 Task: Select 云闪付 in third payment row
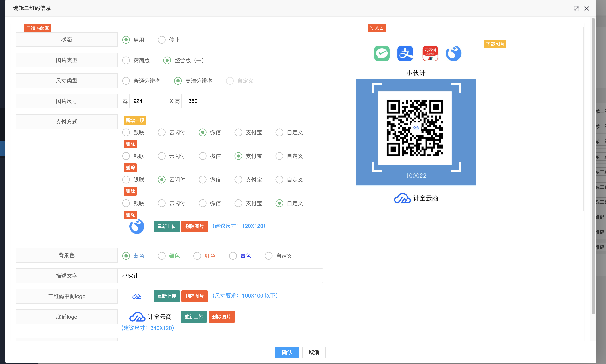[x=161, y=180]
